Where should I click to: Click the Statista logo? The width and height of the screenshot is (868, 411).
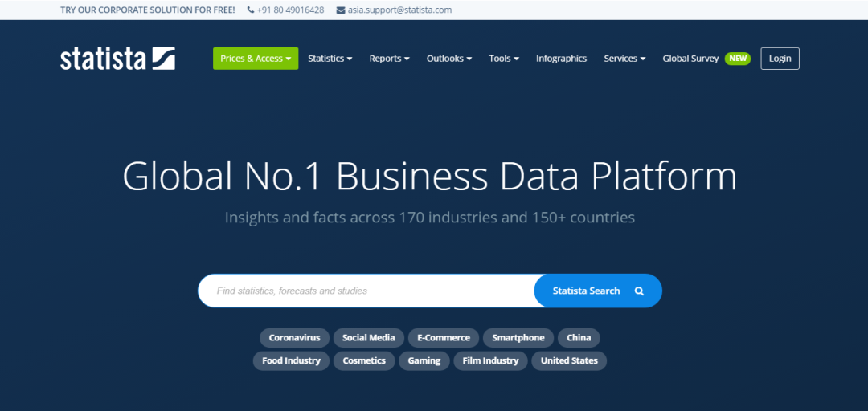coord(117,59)
